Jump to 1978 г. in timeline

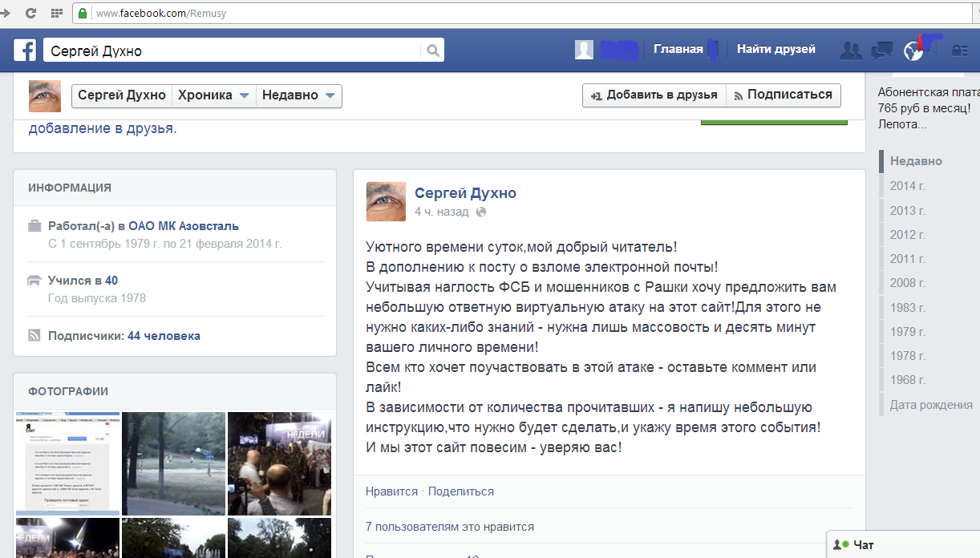pyautogui.click(x=908, y=355)
